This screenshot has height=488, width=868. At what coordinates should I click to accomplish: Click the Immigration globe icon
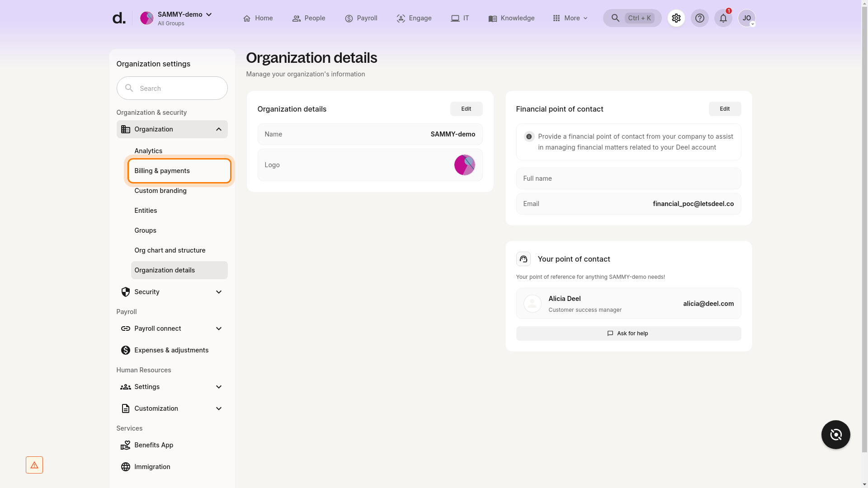(x=126, y=467)
